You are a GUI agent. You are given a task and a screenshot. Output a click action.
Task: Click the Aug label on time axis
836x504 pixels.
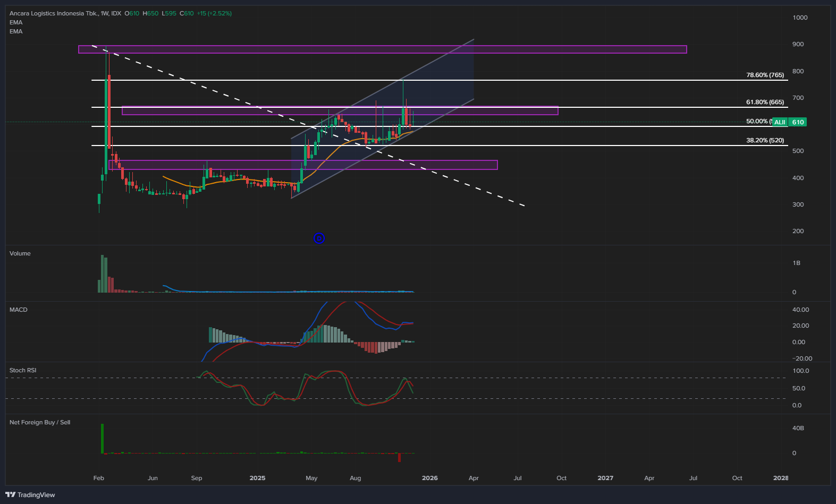tap(356, 478)
